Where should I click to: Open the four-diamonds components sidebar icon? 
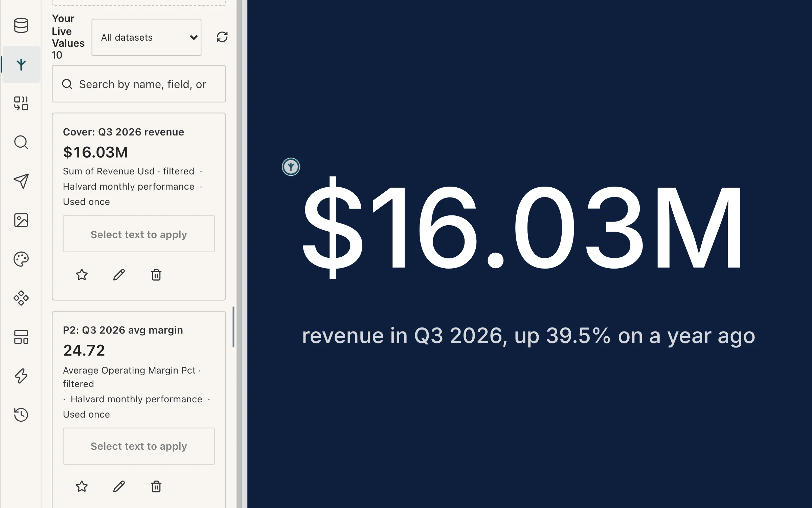tap(21, 298)
